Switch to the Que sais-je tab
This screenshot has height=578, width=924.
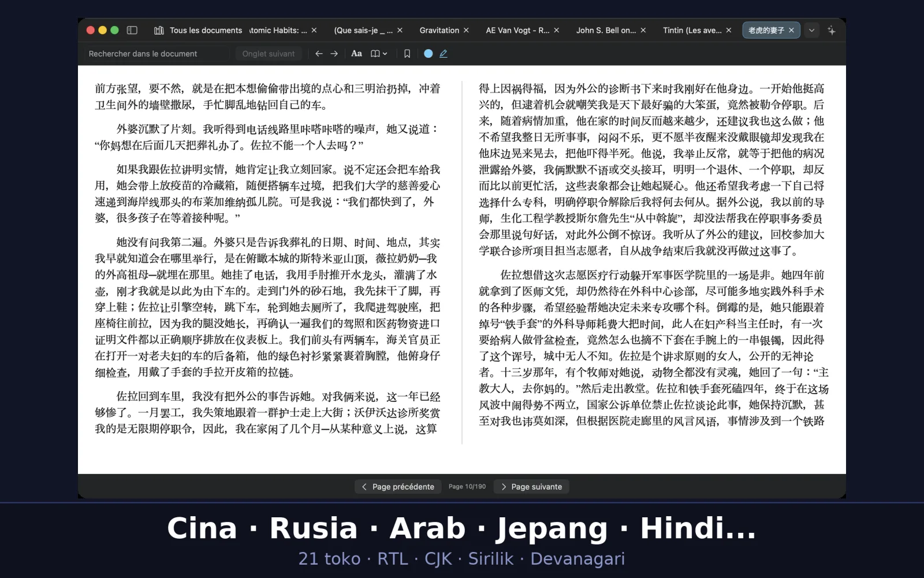[363, 30]
